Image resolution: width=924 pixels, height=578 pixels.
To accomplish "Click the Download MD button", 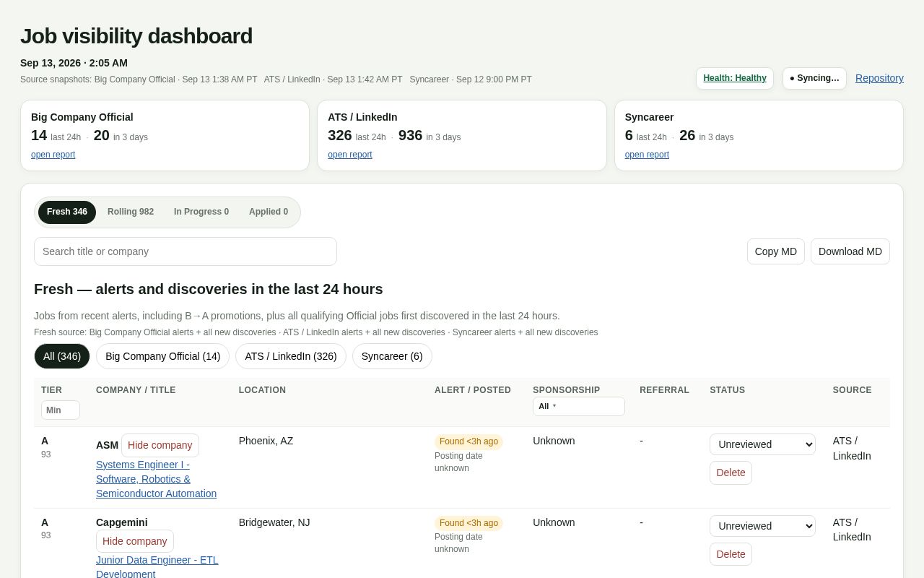I will [850, 251].
